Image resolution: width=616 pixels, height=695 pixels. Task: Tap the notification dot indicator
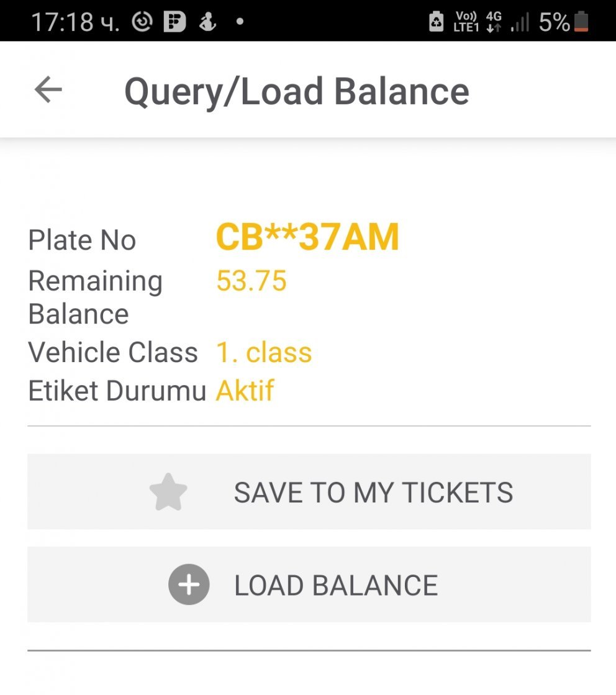click(240, 21)
